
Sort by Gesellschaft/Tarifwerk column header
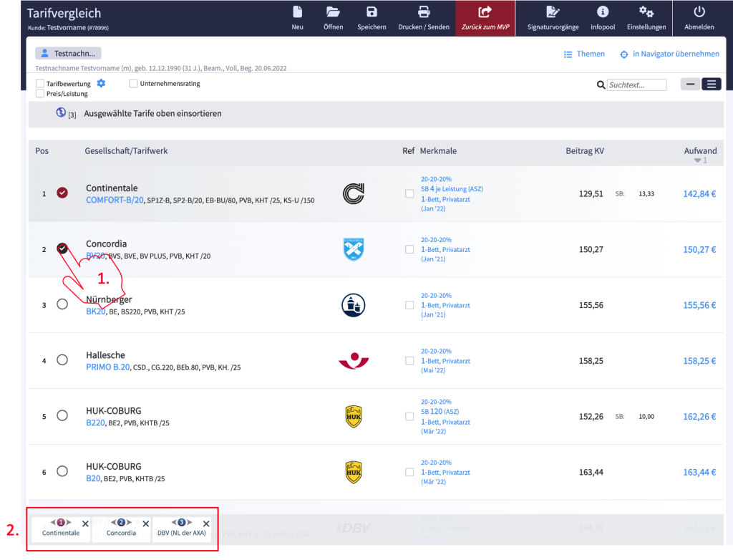pos(126,151)
